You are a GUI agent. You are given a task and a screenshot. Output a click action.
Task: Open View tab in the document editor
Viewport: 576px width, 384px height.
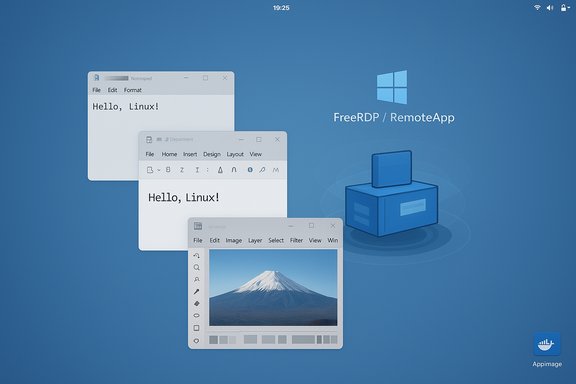coord(256,154)
